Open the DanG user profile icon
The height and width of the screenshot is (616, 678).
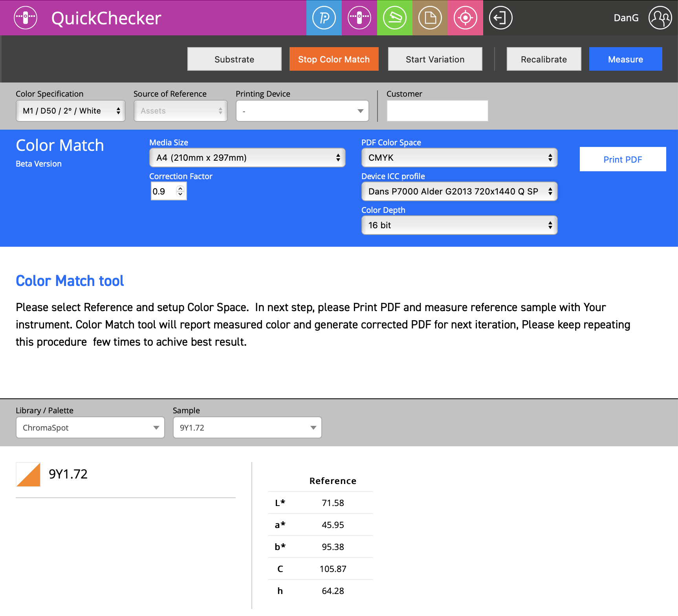(x=660, y=18)
